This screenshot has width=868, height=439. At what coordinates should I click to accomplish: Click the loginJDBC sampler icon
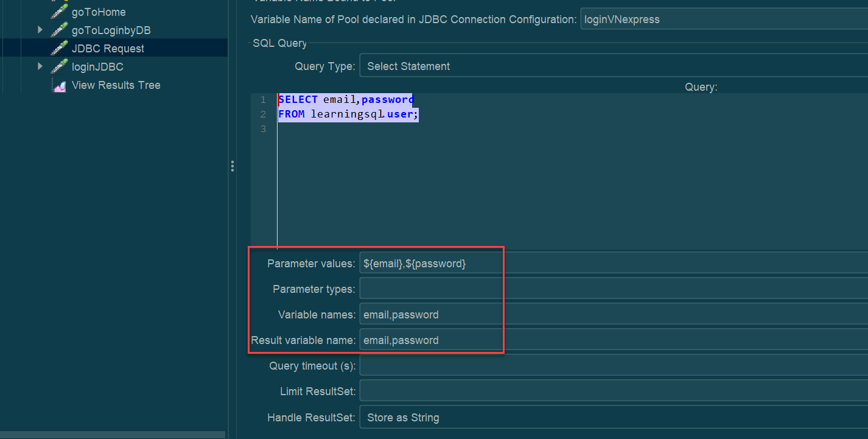coord(59,67)
